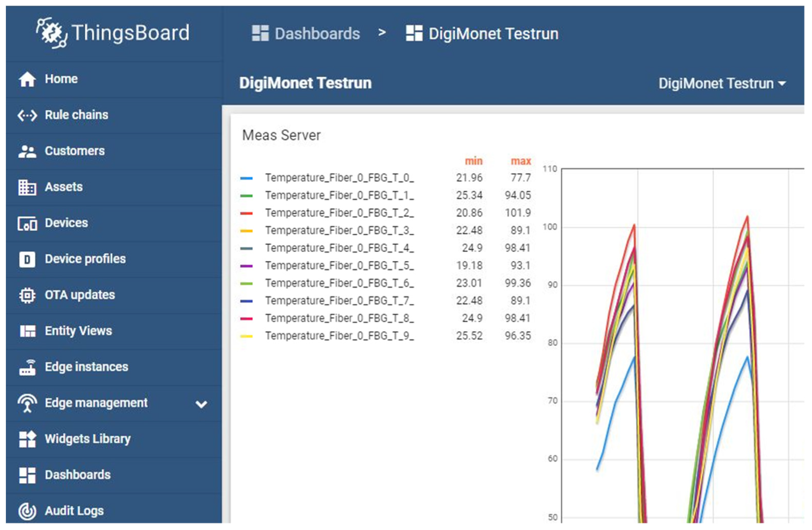Screen dimensions: 812x530
Task: Click the OTA updates chip icon
Action: click(27, 295)
